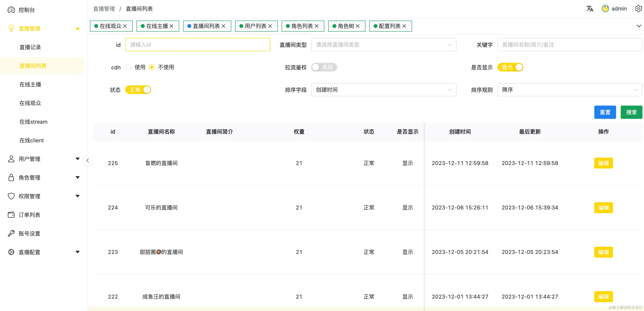Close the 在线观众 tab
The height and width of the screenshot is (311, 644).
pyautogui.click(x=125, y=26)
